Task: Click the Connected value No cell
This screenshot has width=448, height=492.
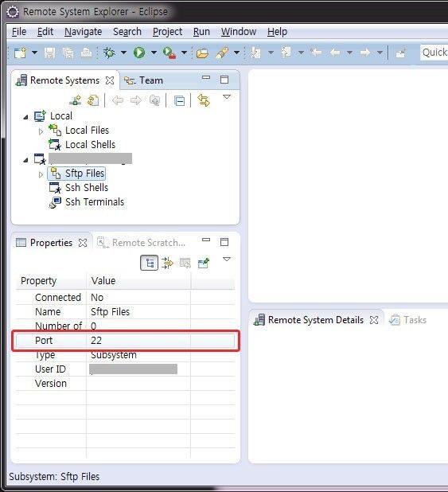Action: pos(138,298)
